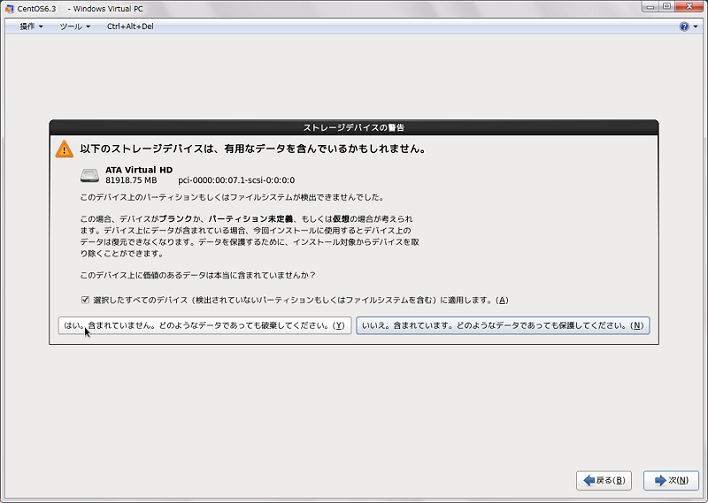This screenshot has width=708, height=503.
Task: Select the ATA Virtual HD disk icon
Action: [89, 175]
